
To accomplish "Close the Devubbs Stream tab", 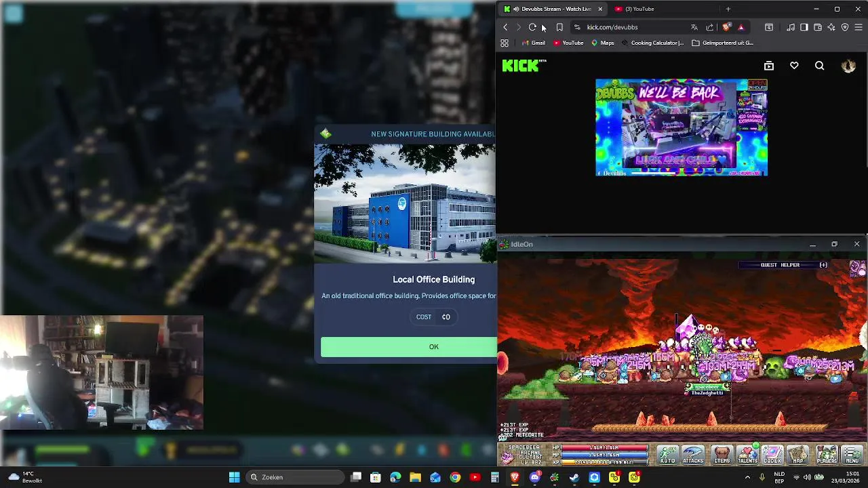I will pyautogui.click(x=599, y=9).
